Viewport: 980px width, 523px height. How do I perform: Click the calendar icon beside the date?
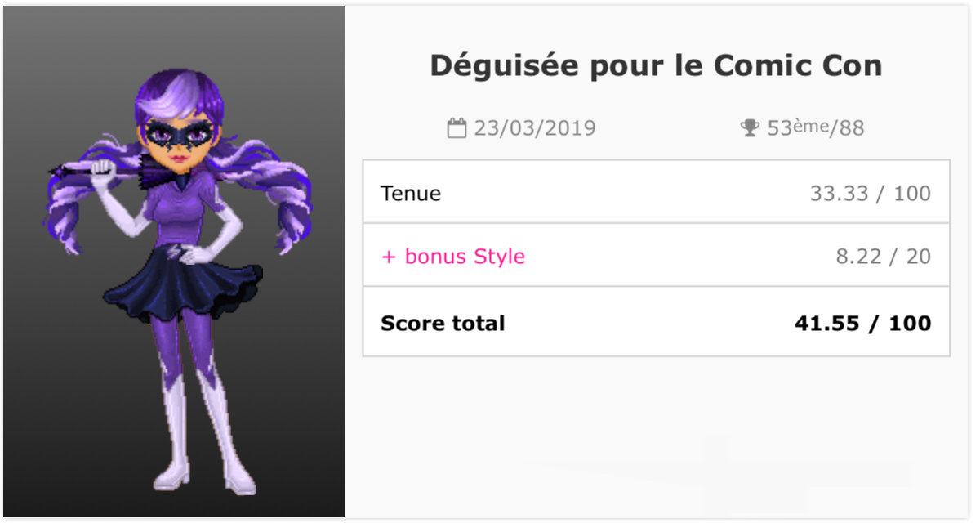tap(457, 128)
